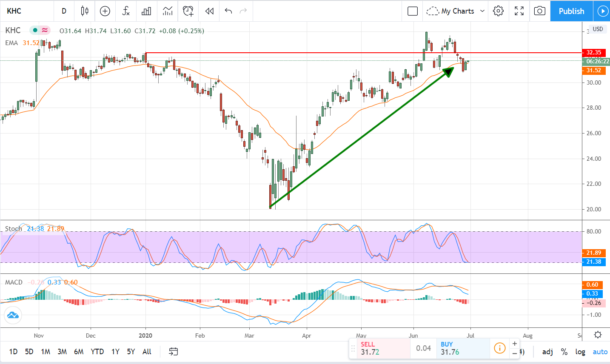The width and height of the screenshot is (610, 364).
Task: Open the Indicators (fx) menu
Action: (126, 11)
